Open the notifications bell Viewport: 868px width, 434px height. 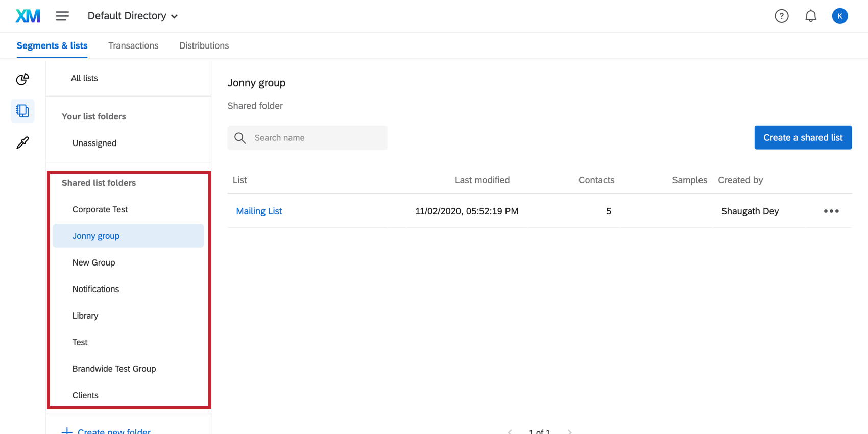(810, 16)
